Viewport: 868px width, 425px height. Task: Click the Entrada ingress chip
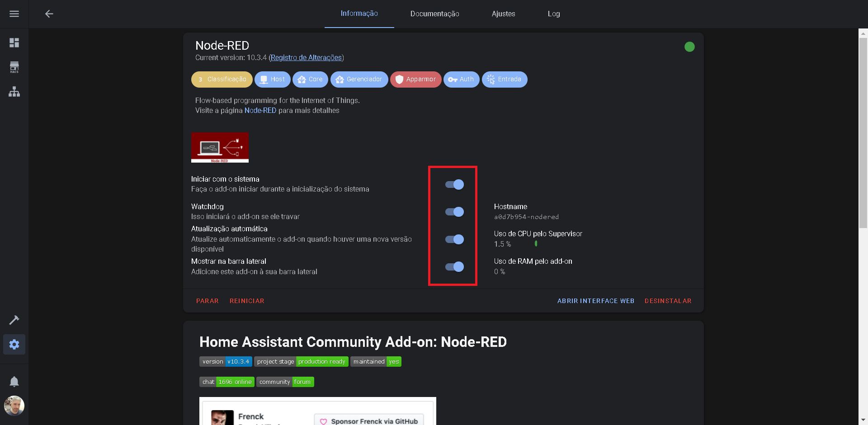click(x=505, y=79)
